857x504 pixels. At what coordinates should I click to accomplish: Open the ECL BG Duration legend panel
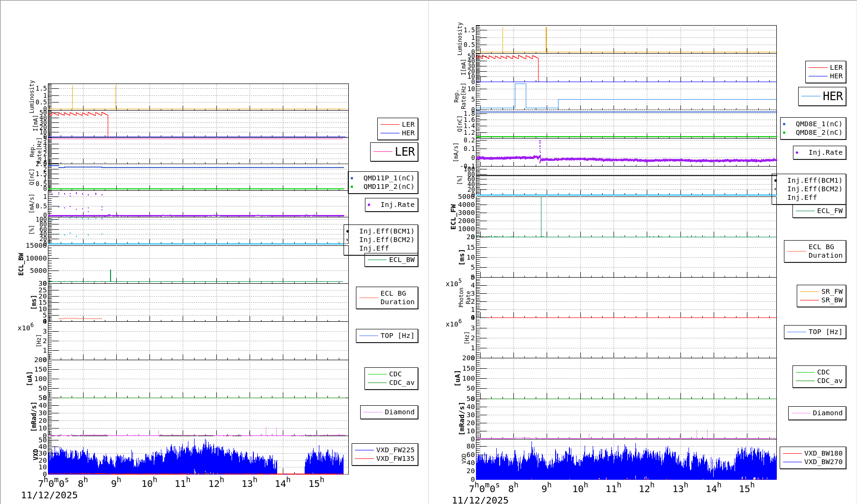pos(387,298)
